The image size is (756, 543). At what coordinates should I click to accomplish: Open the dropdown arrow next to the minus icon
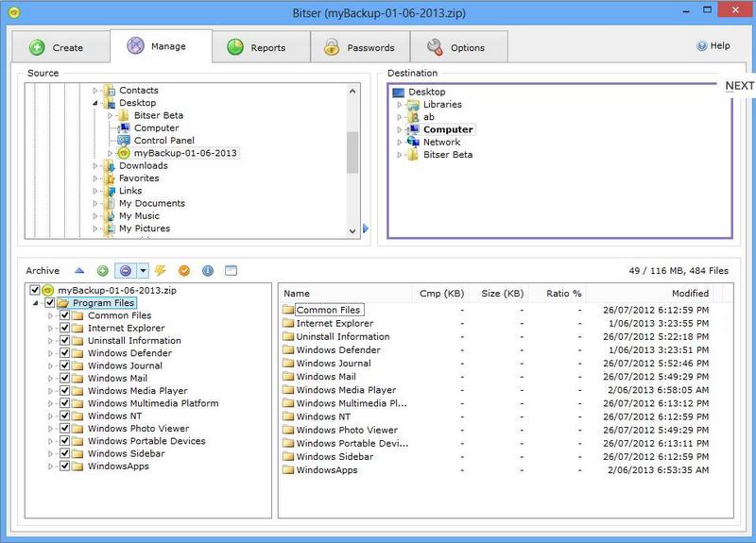pyautogui.click(x=144, y=271)
